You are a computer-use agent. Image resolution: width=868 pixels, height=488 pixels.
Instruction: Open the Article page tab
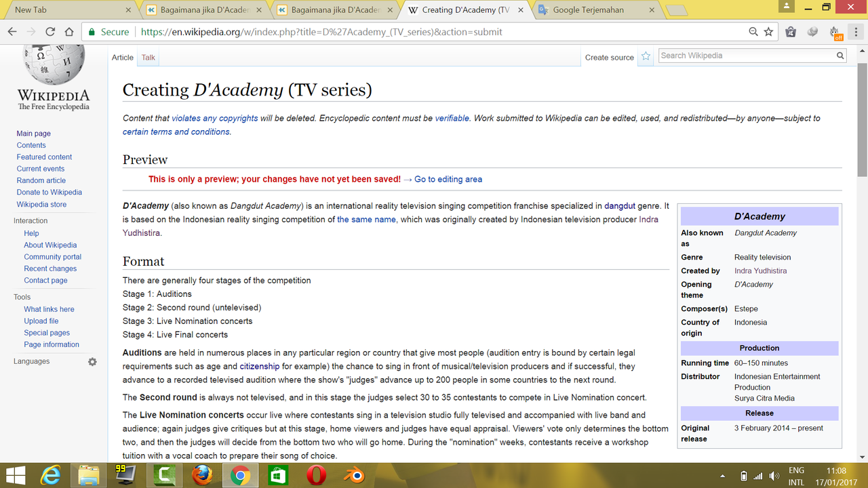pyautogui.click(x=123, y=58)
